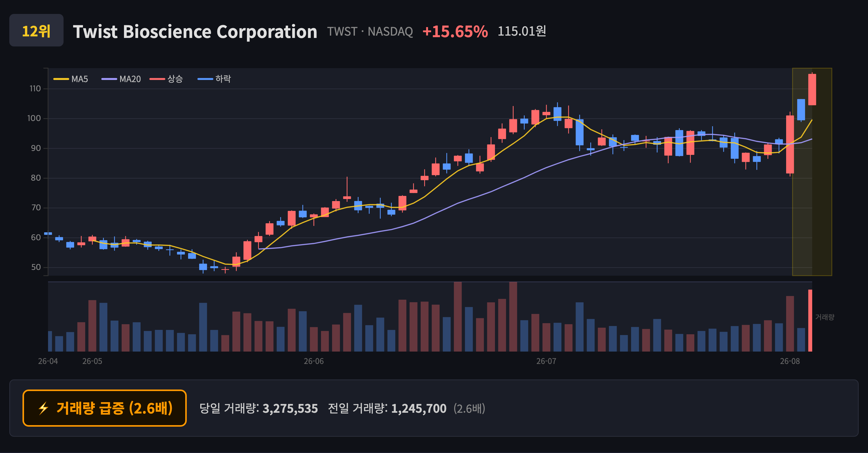Image resolution: width=868 pixels, height=453 pixels.
Task: Click the bright red latest volume bar
Action: [x=810, y=320]
